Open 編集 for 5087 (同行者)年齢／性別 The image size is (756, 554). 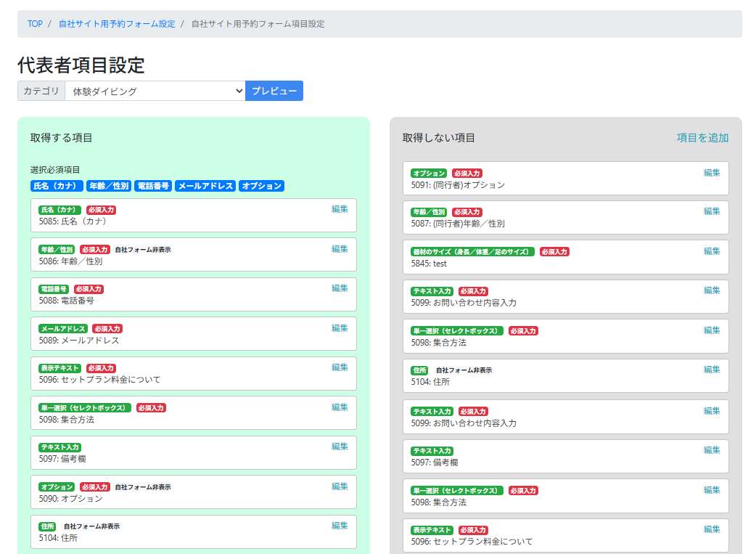pyautogui.click(x=712, y=211)
